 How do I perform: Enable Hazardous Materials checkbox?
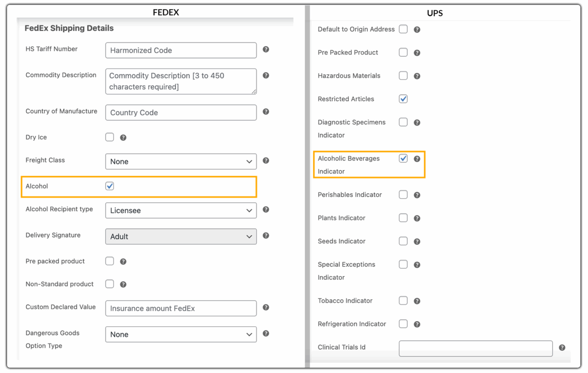tap(403, 76)
